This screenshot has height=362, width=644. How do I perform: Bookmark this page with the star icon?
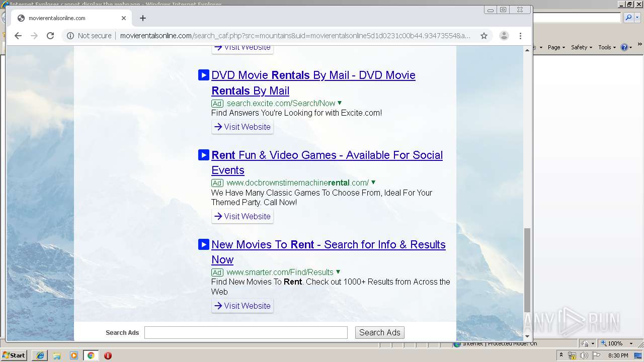click(x=484, y=36)
